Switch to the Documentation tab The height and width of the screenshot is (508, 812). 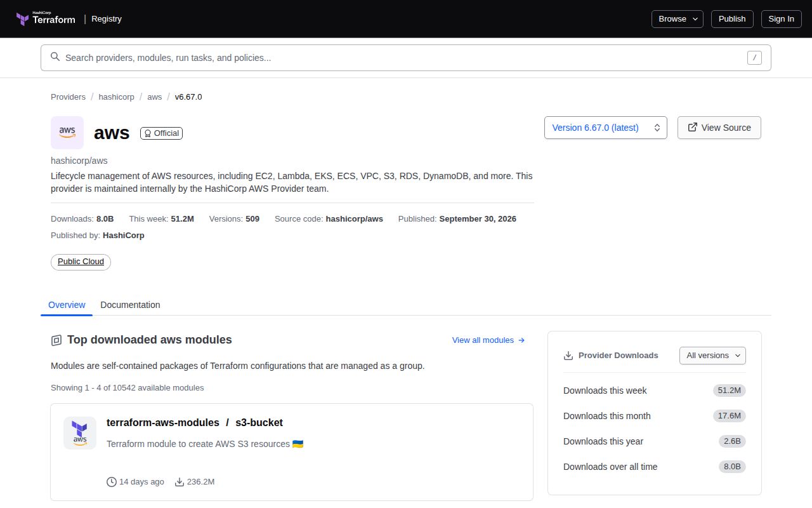(130, 305)
